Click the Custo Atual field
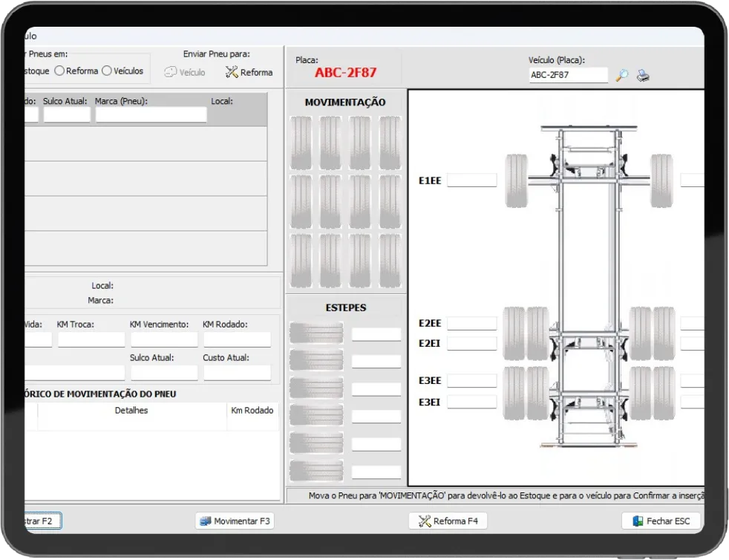The height and width of the screenshot is (560, 729). [237, 373]
